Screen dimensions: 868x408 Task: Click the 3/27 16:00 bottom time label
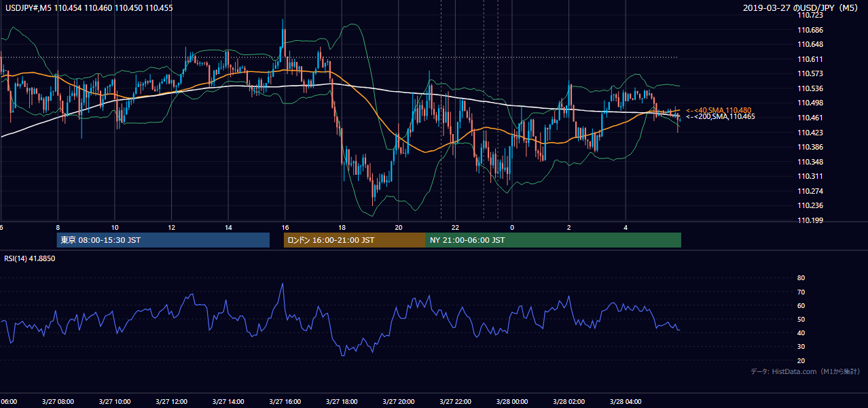click(x=285, y=401)
